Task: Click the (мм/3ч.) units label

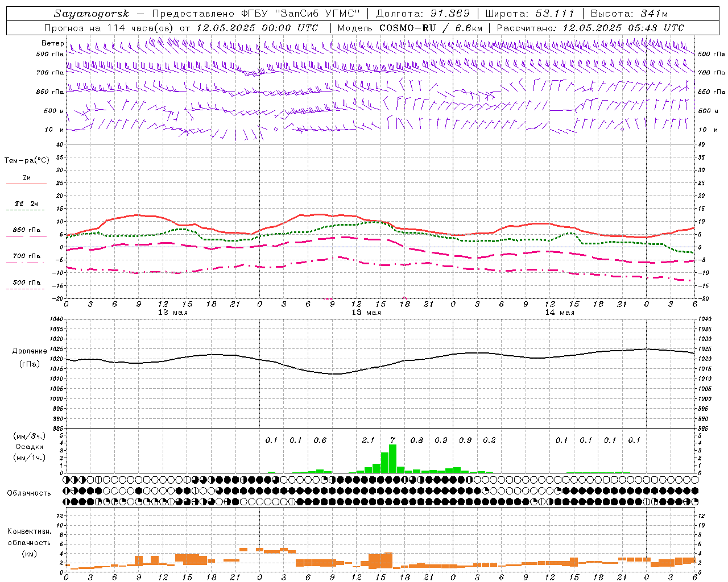Action: 30,436
